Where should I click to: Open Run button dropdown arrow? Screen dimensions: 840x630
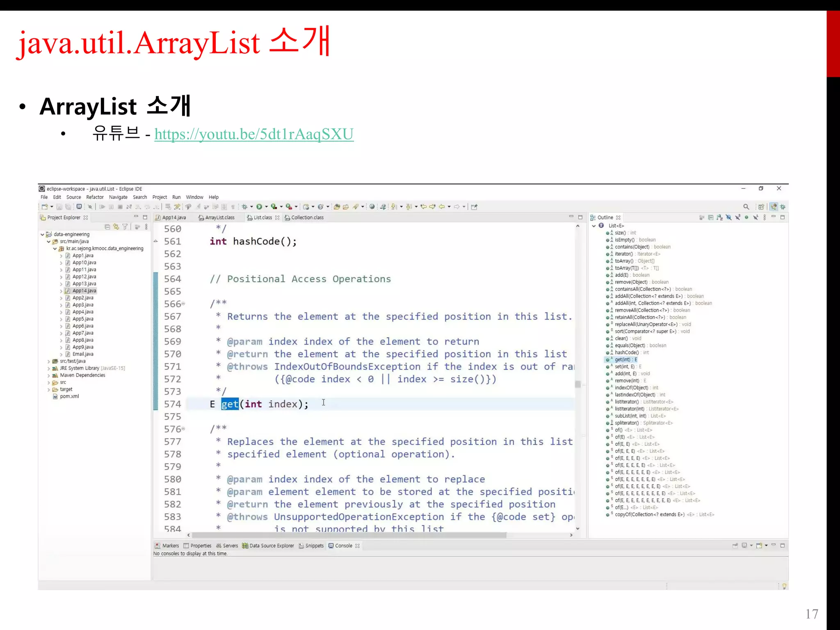click(x=267, y=207)
